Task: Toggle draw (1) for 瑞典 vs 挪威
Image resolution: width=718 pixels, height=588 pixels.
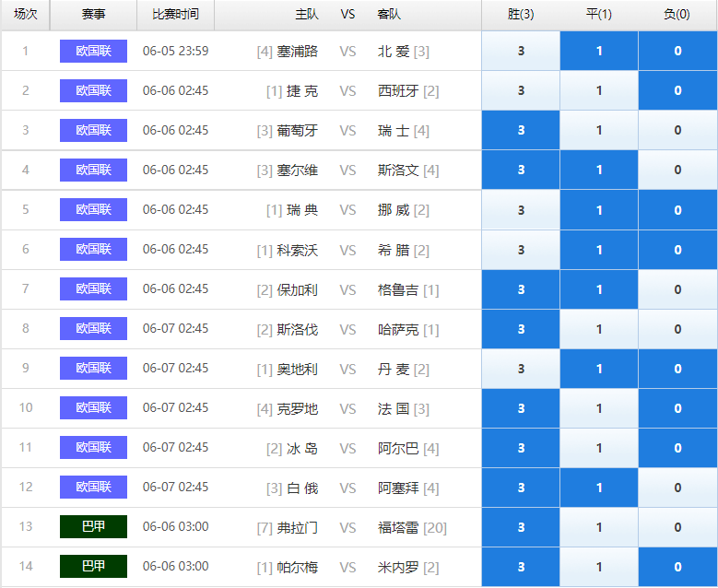Action: point(599,210)
